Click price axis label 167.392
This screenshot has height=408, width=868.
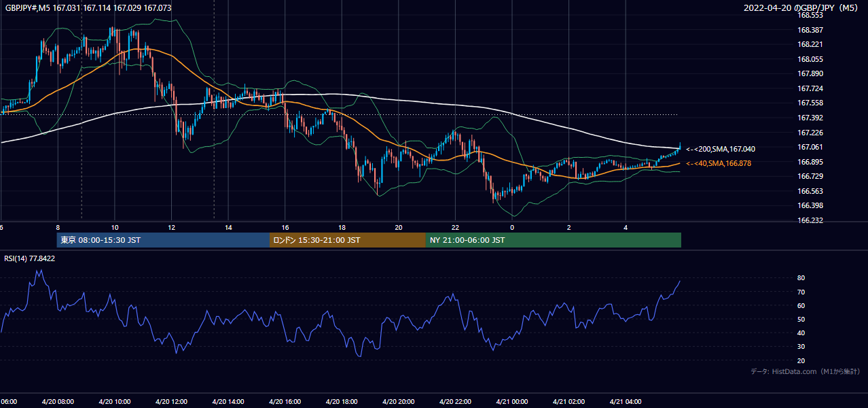pyautogui.click(x=810, y=118)
